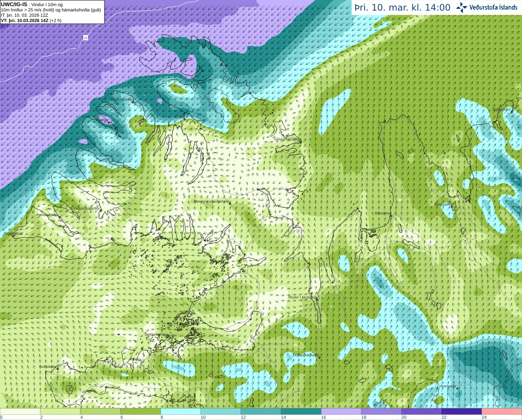Click the VT: þri. 10.03.2026 14Z valid-time line
The width and height of the screenshot is (522, 420).
tap(31, 20)
